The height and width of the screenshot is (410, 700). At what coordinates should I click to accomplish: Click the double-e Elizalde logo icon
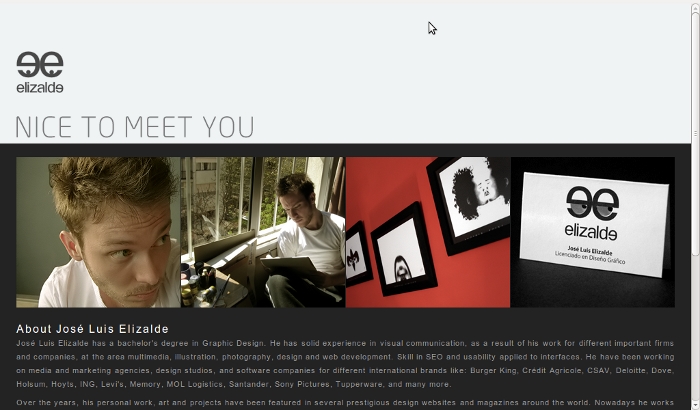pos(40,64)
